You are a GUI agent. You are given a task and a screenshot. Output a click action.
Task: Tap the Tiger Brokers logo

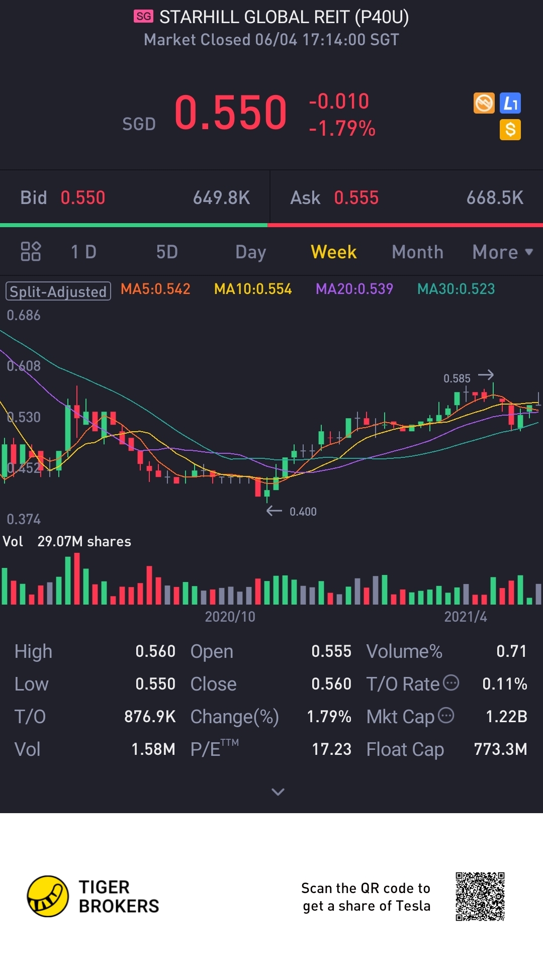click(x=48, y=897)
